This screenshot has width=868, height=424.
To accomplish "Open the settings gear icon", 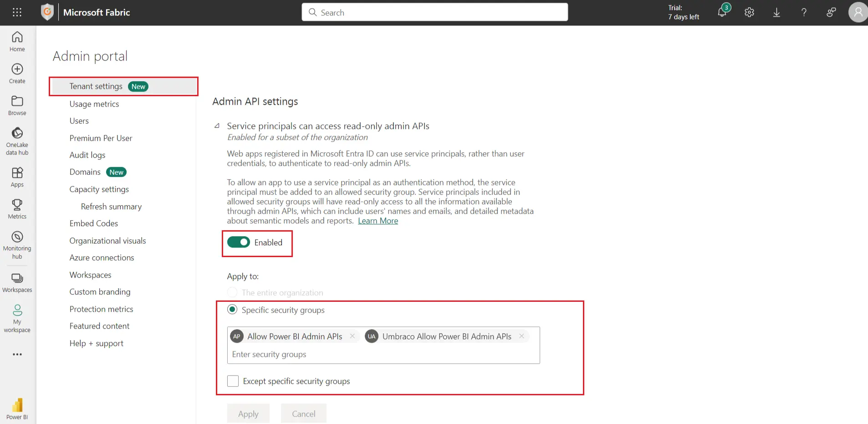I will click(x=749, y=13).
